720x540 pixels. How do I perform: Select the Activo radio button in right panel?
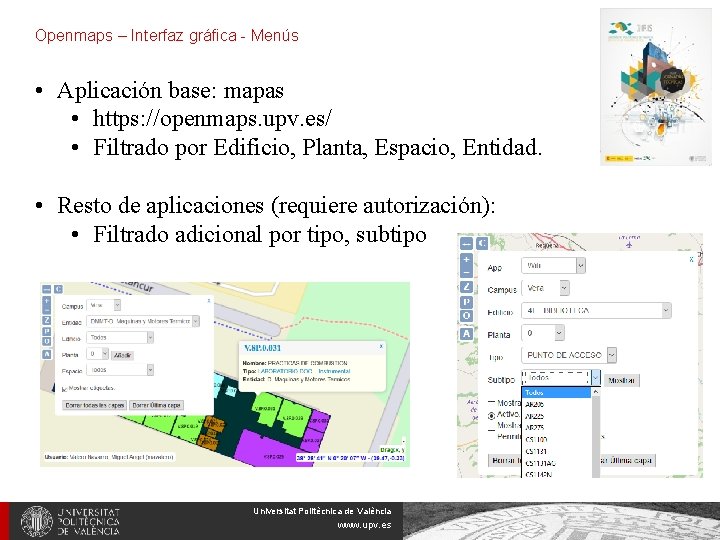tap(491, 416)
